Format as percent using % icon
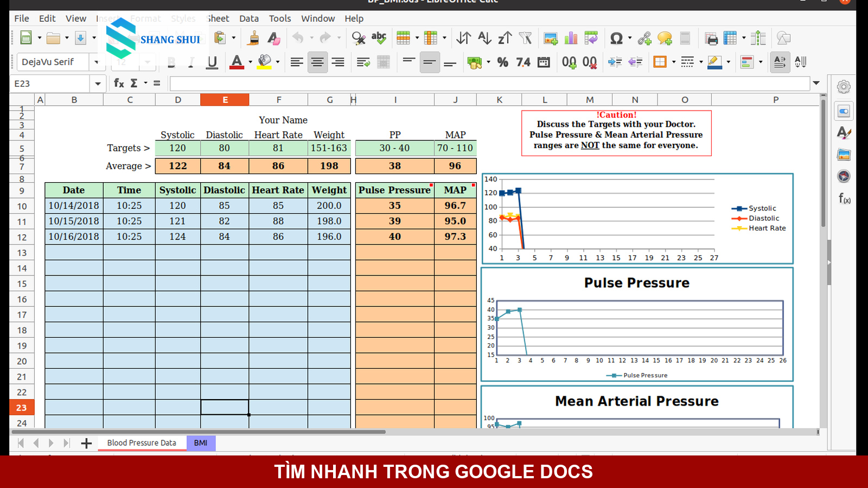 (503, 62)
